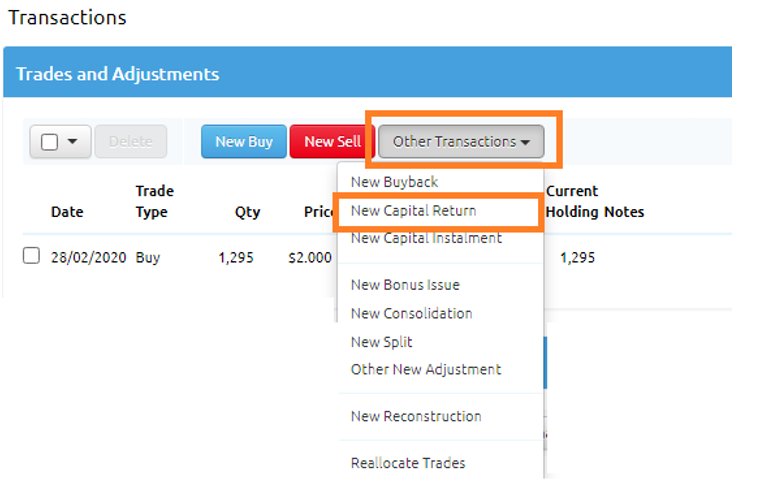This screenshot has width=769, height=495.
Task: Toggle the select-all checkbox in toolbar
Action: click(x=50, y=142)
